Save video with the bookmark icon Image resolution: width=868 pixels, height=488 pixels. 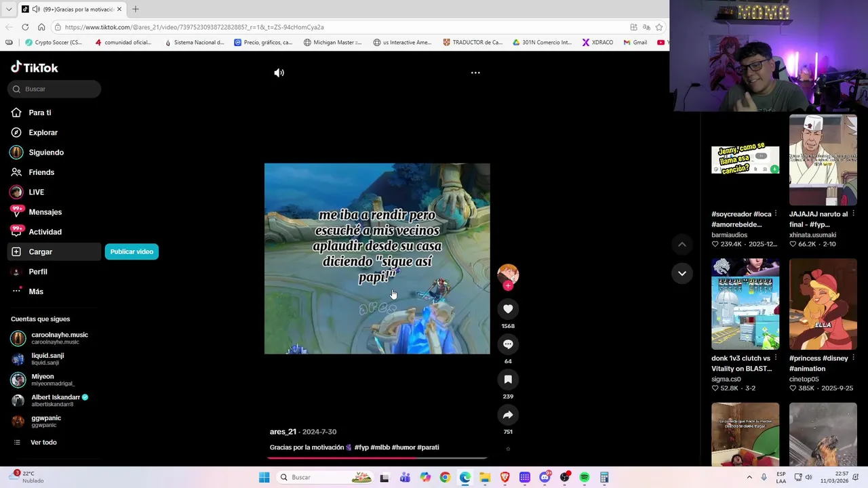pos(508,380)
